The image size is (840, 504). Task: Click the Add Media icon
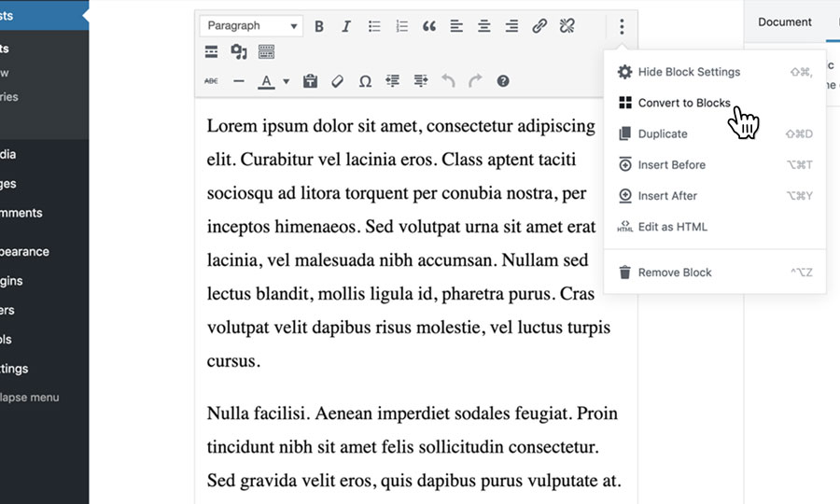[239, 52]
